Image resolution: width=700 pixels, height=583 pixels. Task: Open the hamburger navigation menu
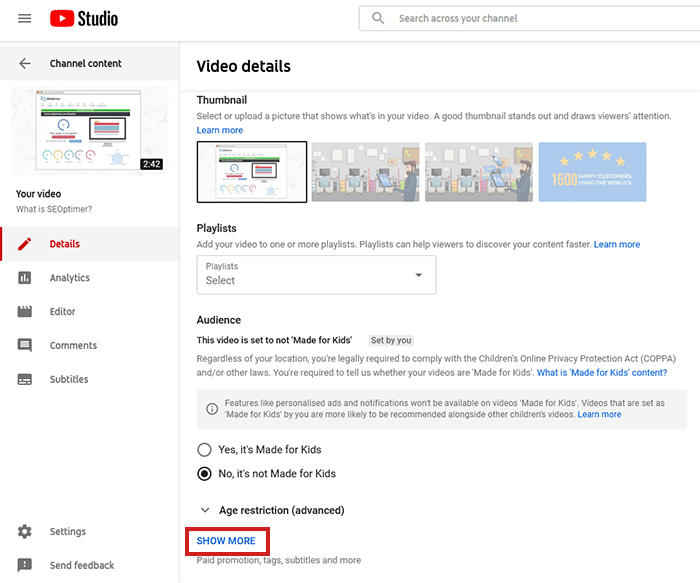click(x=25, y=18)
